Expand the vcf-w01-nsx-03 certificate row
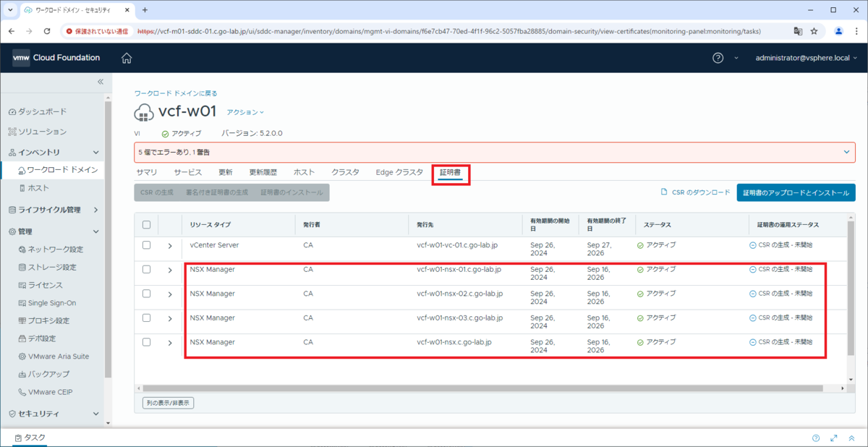Screen dimensions: 868x447 170,318
